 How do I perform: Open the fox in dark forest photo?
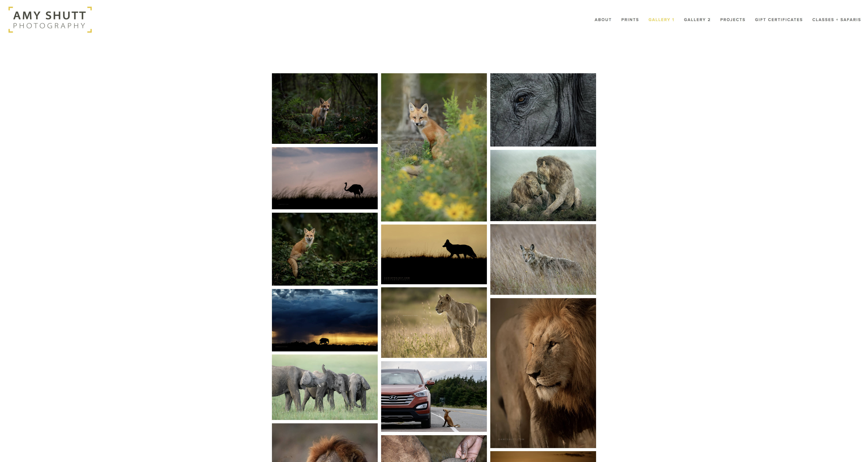pos(324,109)
